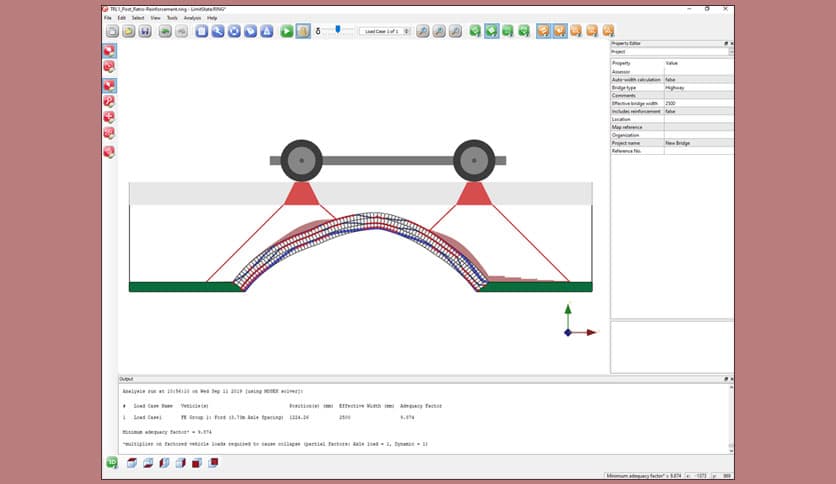This screenshot has width=836, height=484.
Task: Open the File menu
Action: (108, 18)
